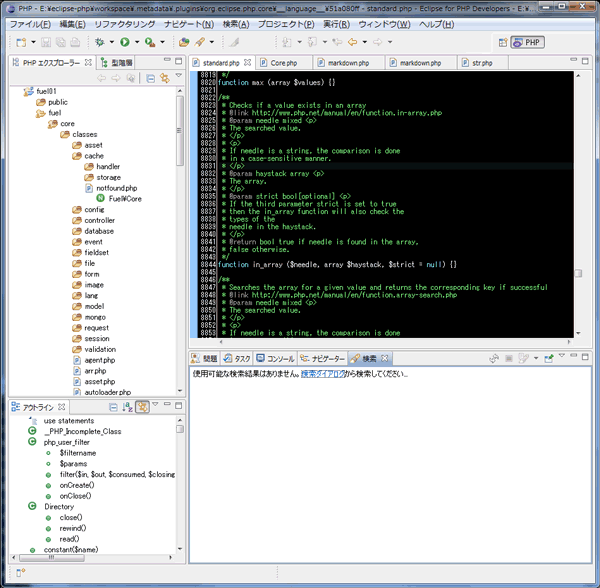The width and height of the screenshot is (600, 588).
Task: Open the ナビゲート(N) menu
Action: 189,24
